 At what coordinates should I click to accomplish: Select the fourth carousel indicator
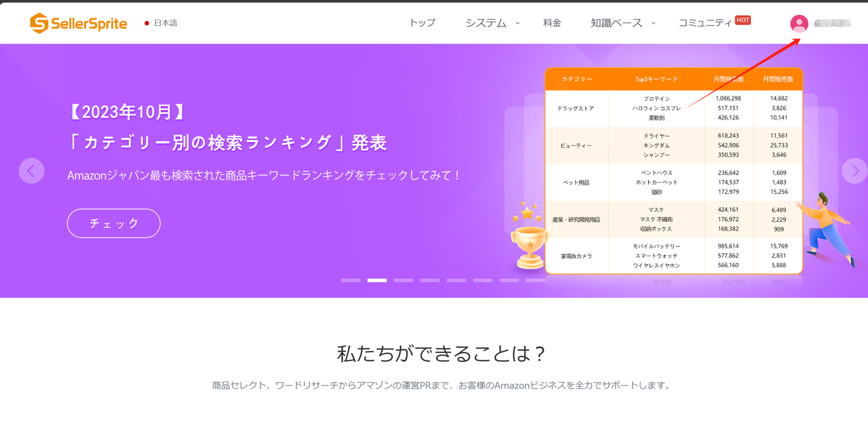tap(430, 280)
